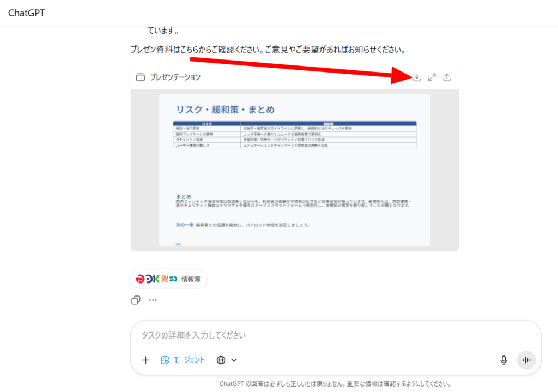Expand the chevron next to the globe
Viewport: 558px width, 392px height.
tap(234, 360)
